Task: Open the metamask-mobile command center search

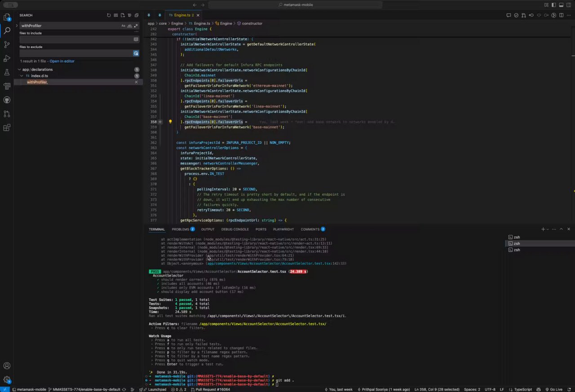Action: 296,5
